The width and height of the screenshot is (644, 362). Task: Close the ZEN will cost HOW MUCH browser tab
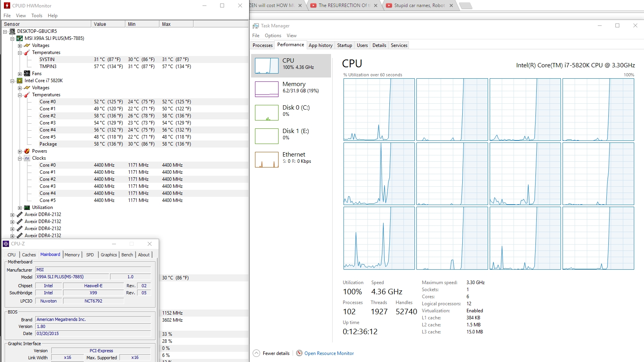(300, 5)
